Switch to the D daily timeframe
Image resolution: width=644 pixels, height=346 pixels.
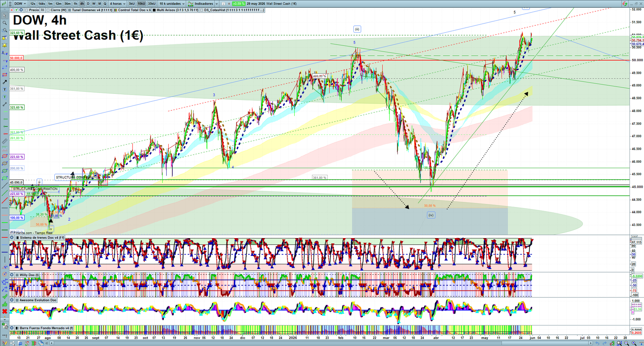(88, 4)
